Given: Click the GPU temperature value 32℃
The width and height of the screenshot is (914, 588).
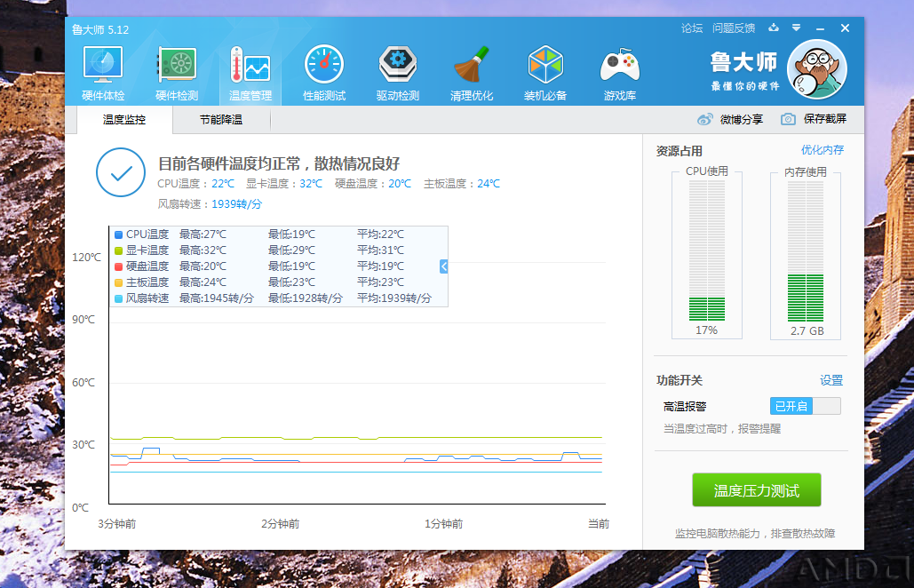Looking at the screenshot, I should [311, 184].
